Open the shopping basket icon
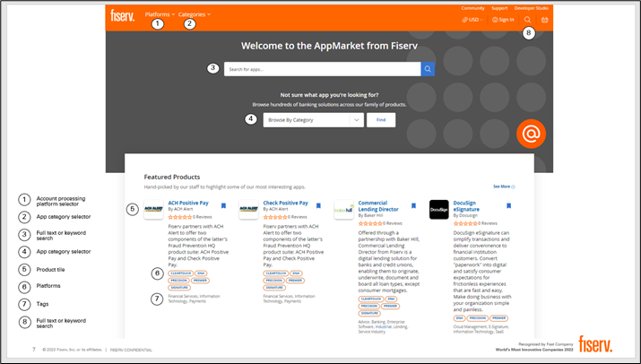641x364 pixels. coord(544,20)
